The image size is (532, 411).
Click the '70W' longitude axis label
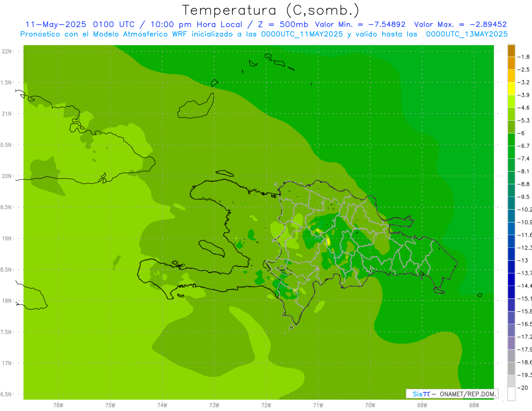[370, 405]
